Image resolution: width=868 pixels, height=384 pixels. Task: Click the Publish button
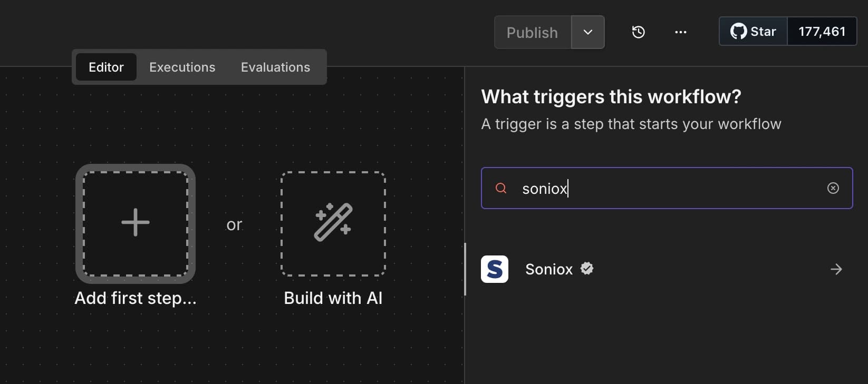pos(532,32)
